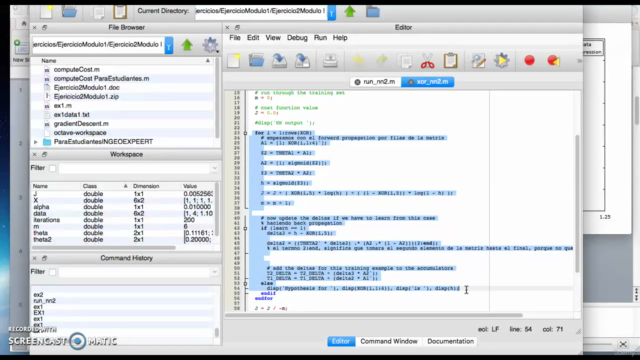Click Workspace horizontal scrollbar

104,248
